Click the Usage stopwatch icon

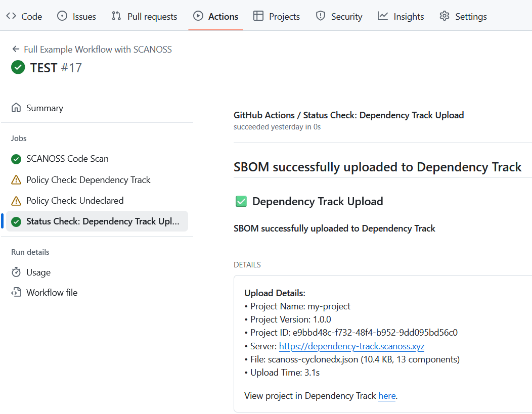click(16, 272)
